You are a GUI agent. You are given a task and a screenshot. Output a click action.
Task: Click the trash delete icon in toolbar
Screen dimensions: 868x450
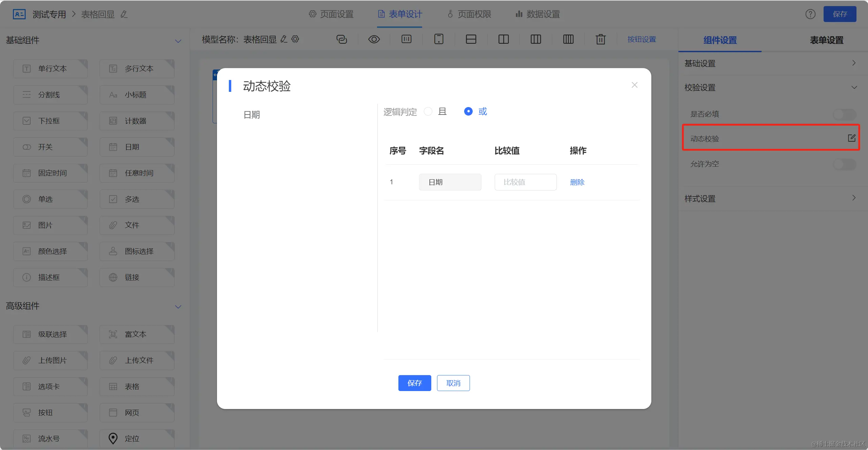pos(600,39)
